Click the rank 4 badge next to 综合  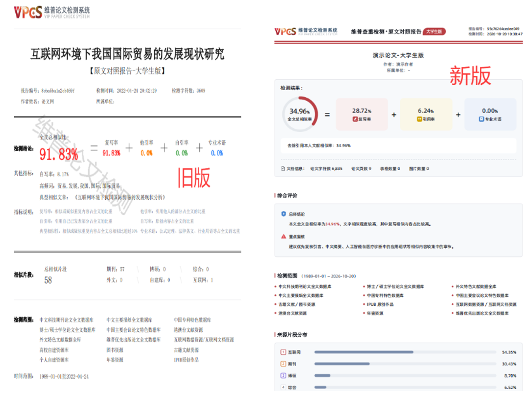pyautogui.click(x=283, y=388)
